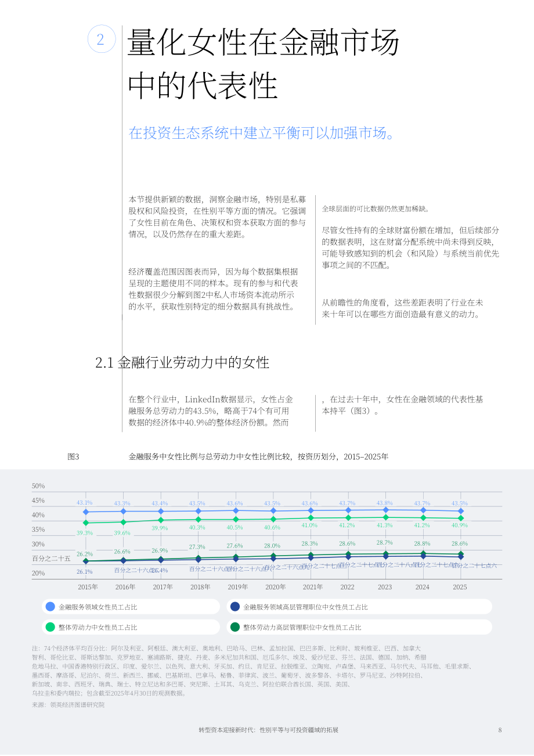Click the 39.9% data label
The height and width of the screenshot is (756, 534).
160,528
